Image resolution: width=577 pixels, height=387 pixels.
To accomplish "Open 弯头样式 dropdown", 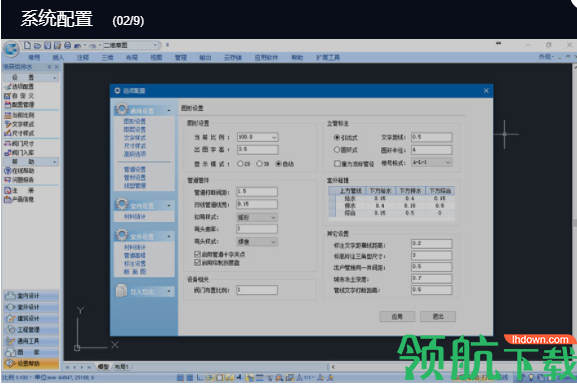I will coord(257,242).
